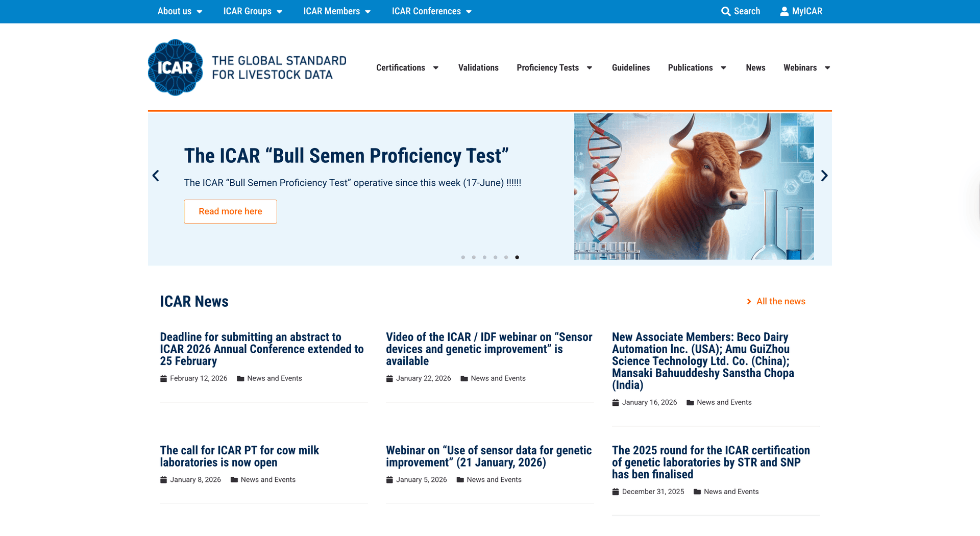The height and width of the screenshot is (536, 980).
Task: Select the third carousel navigation dot
Action: 484,257
